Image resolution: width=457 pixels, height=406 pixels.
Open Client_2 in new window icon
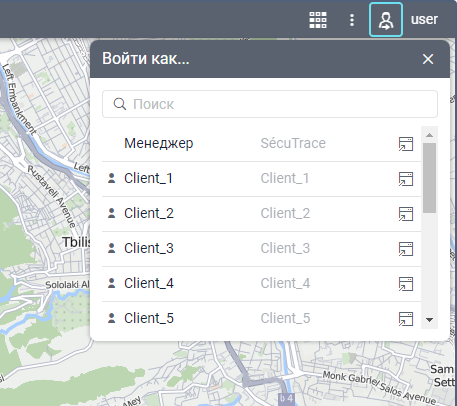(x=406, y=214)
